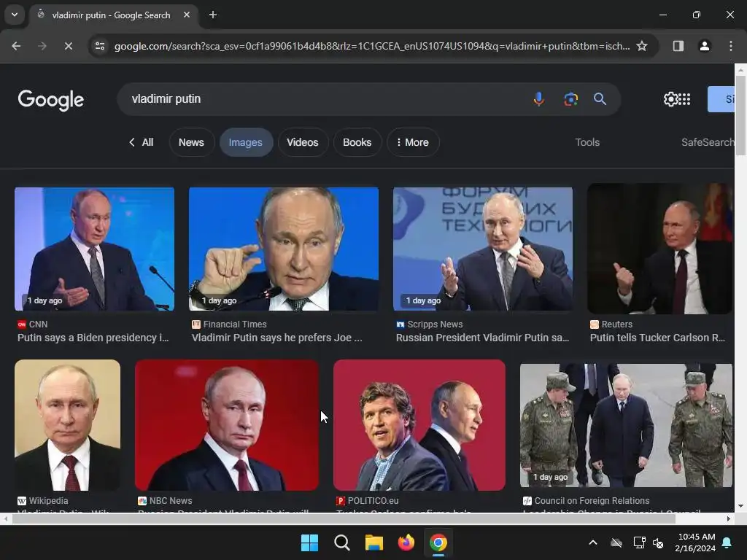
Task: Click the vertical page scrollbar thumb
Action: 741,115
